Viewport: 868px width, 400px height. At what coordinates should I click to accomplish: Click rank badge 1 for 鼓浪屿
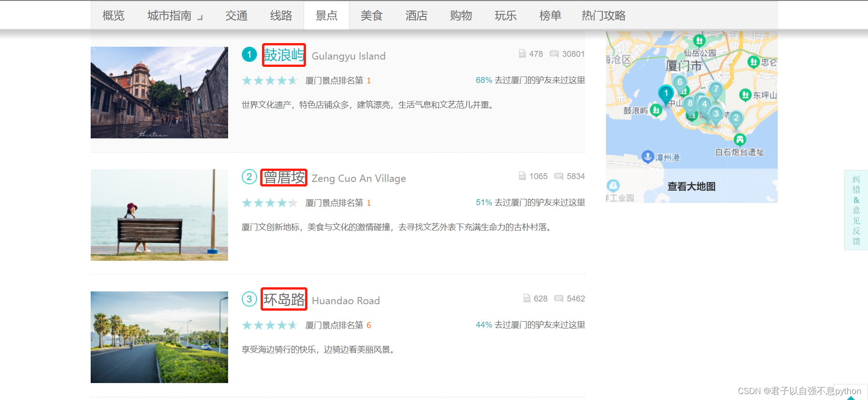249,55
